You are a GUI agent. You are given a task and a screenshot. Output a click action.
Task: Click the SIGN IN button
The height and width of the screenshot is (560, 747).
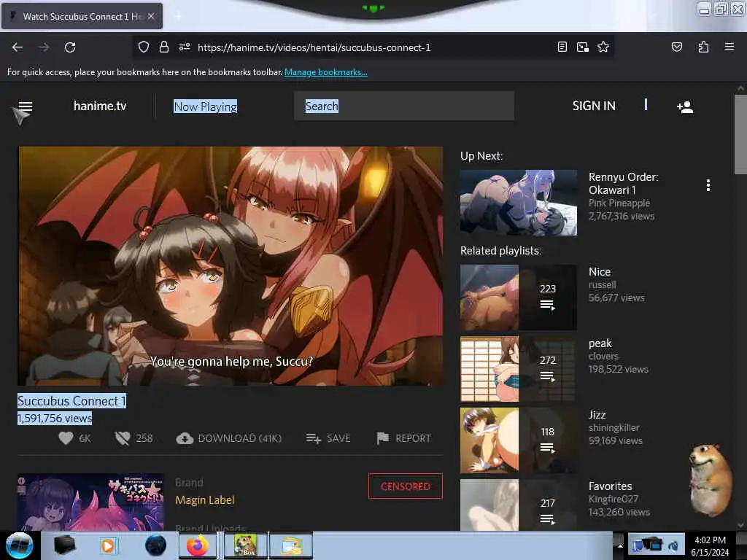pos(594,106)
